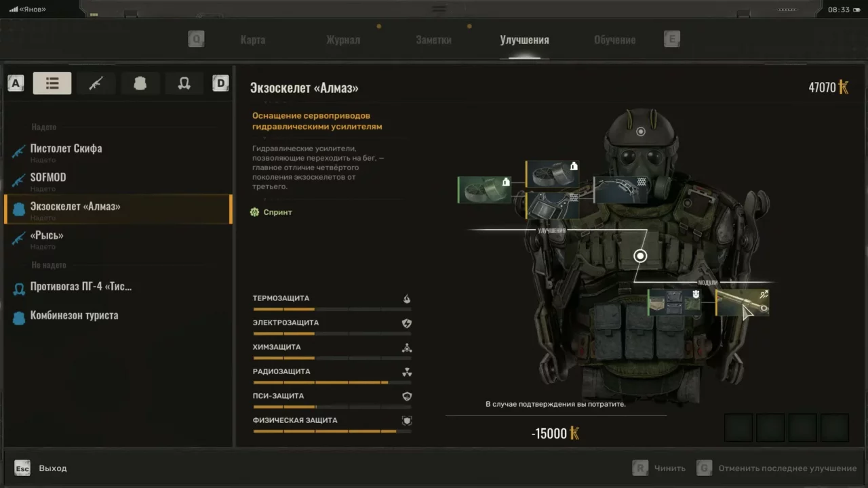Click the «Янов» signal indicator

[x=28, y=9]
